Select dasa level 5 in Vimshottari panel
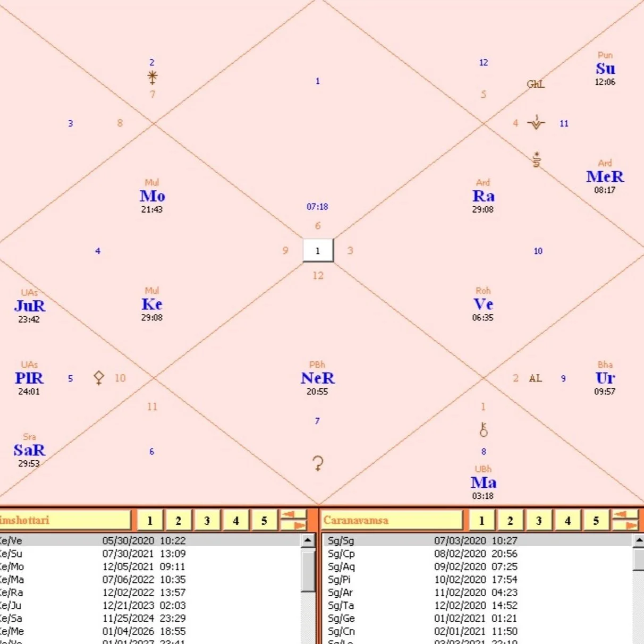Viewport: 644px width, 644px height. click(264, 520)
